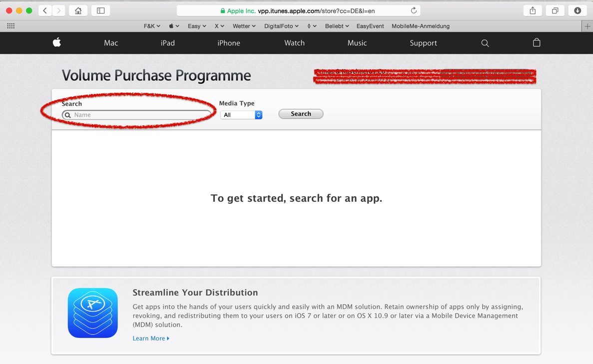Screen dimensions: 593x364
Task: Open the iPad navigation item
Action: pos(167,43)
